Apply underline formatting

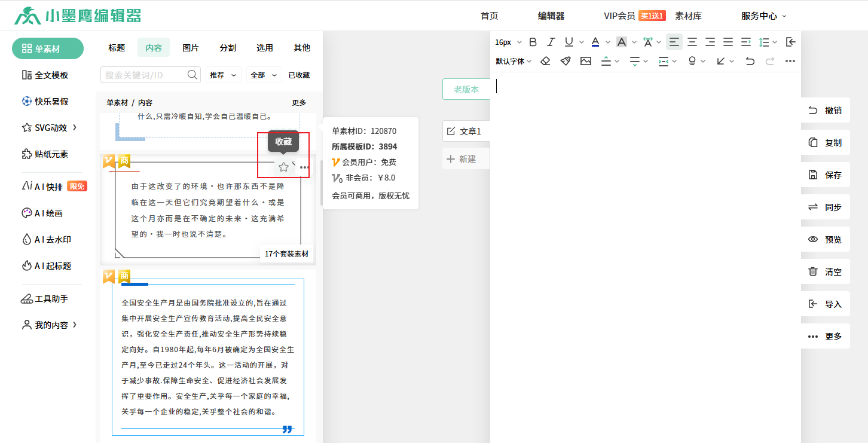[569, 42]
